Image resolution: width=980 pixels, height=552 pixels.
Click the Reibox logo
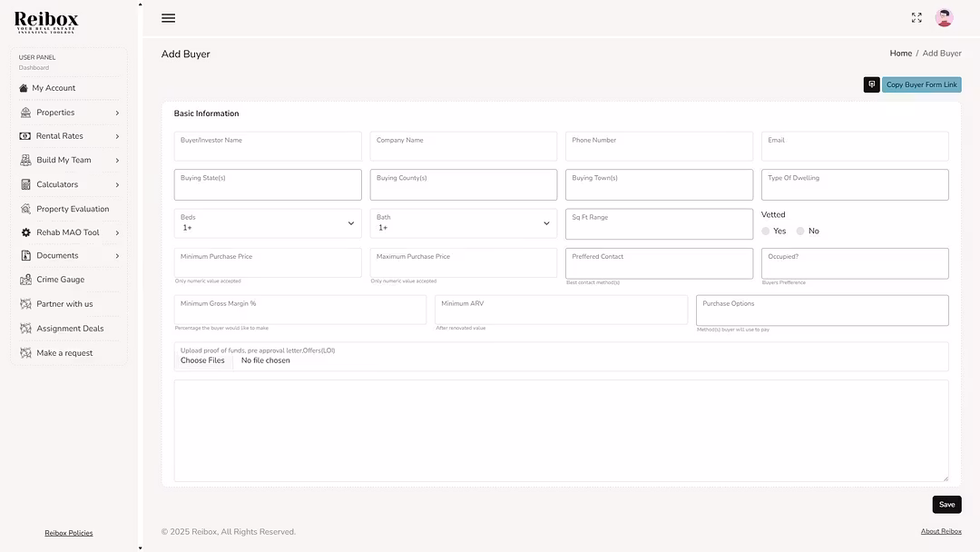(46, 22)
